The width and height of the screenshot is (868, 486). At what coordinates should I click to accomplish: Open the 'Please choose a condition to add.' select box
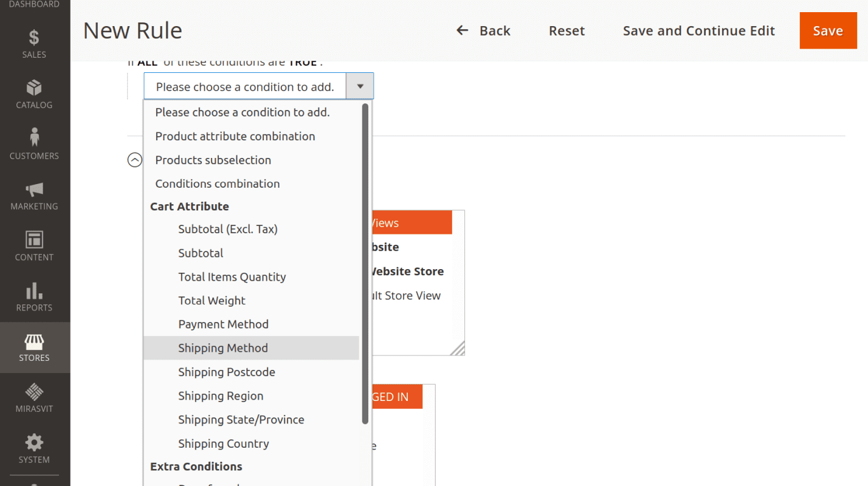tap(259, 86)
